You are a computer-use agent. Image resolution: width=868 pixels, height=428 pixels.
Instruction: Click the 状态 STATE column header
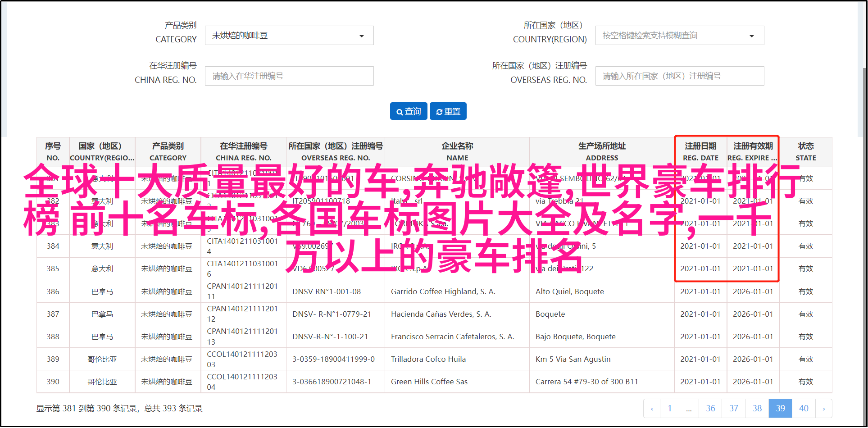click(x=806, y=152)
